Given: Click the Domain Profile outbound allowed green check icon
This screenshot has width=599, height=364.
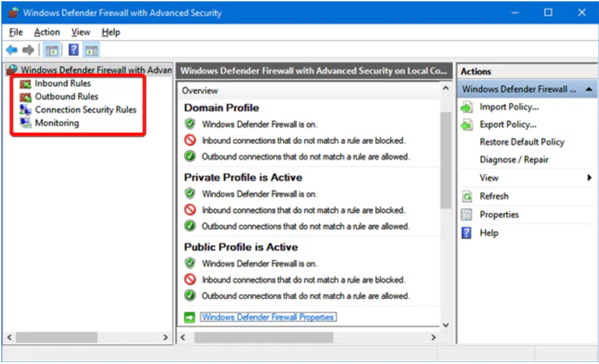Looking at the screenshot, I should (190, 156).
